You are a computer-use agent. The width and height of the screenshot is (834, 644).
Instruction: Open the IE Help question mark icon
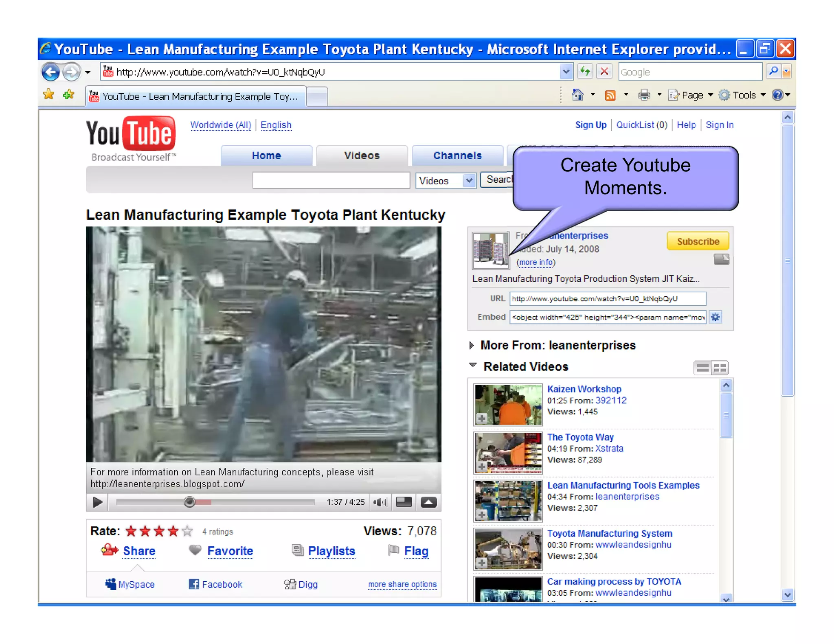click(777, 95)
